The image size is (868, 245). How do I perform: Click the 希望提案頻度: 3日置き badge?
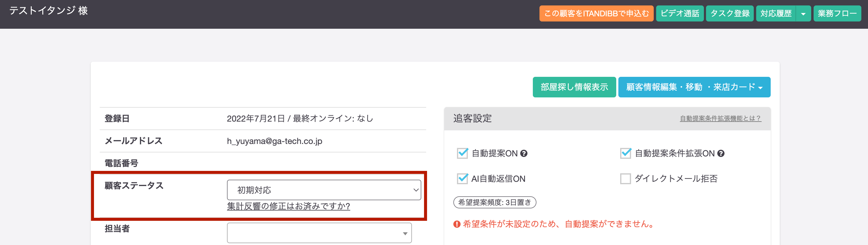495,203
